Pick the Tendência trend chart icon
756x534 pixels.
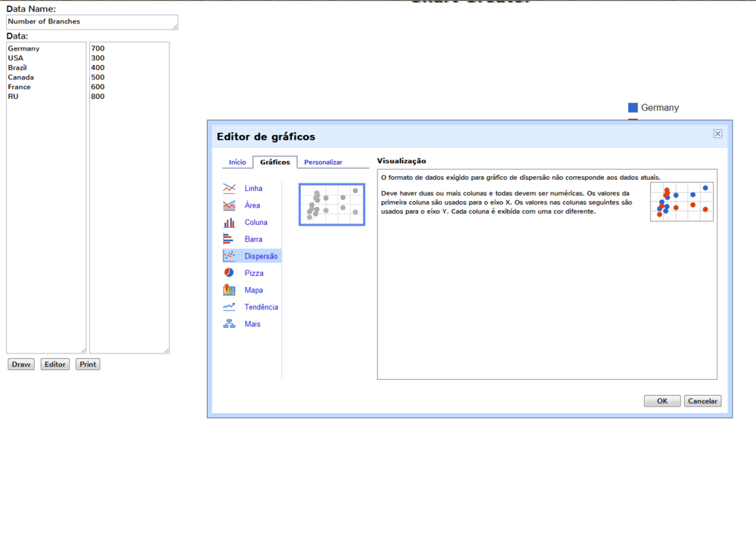[x=229, y=307]
